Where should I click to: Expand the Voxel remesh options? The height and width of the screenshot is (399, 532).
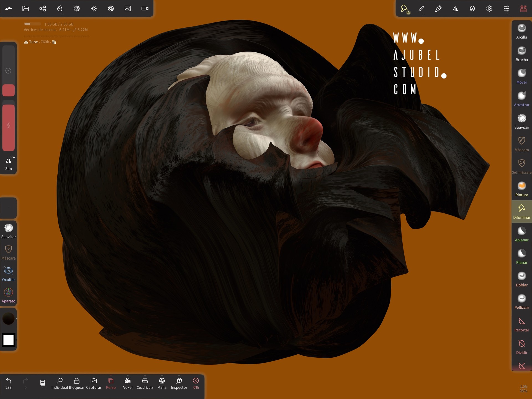[x=128, y=375]
